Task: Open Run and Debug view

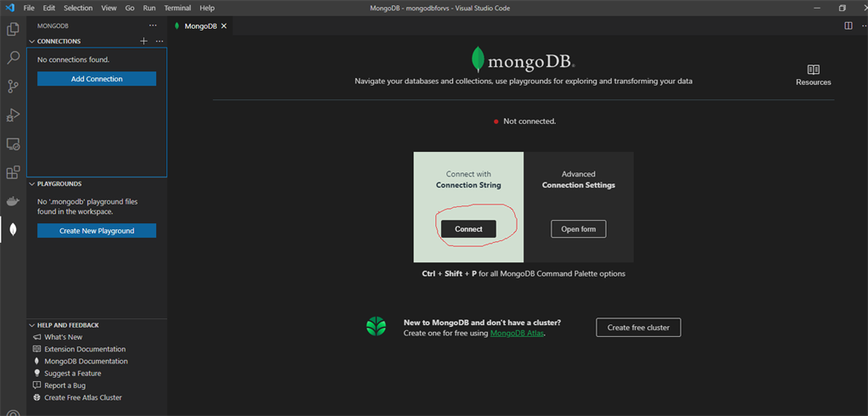Action: pos(13,115)
